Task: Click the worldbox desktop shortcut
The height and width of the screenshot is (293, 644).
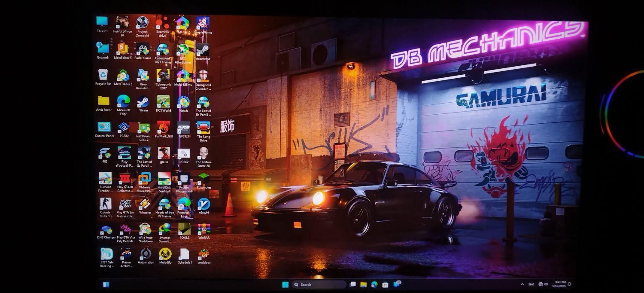Action: point(204,256)
